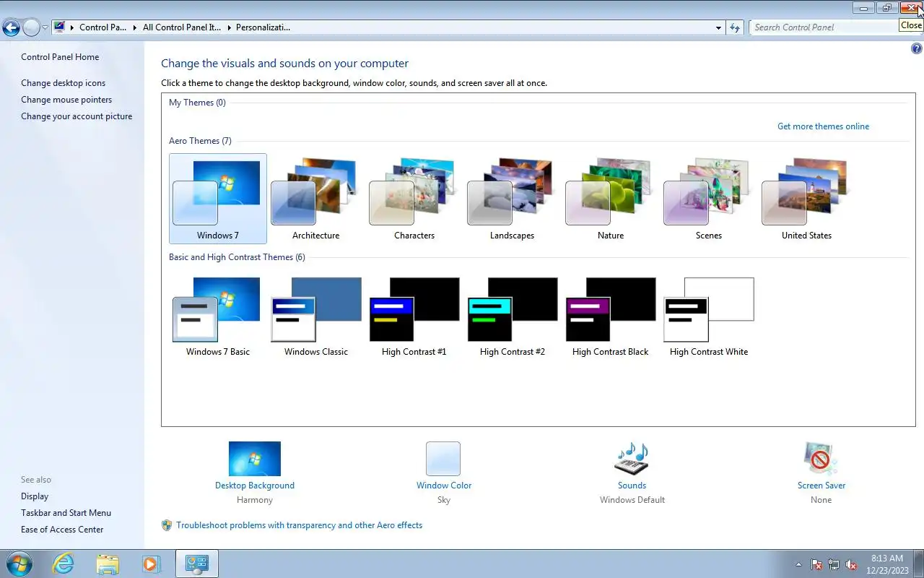Open Change desktop icons

pos(63,83)
